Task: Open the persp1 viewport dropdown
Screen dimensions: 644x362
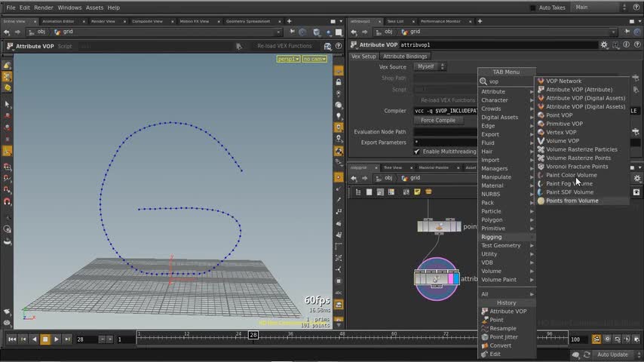Action: pos(288,59)
